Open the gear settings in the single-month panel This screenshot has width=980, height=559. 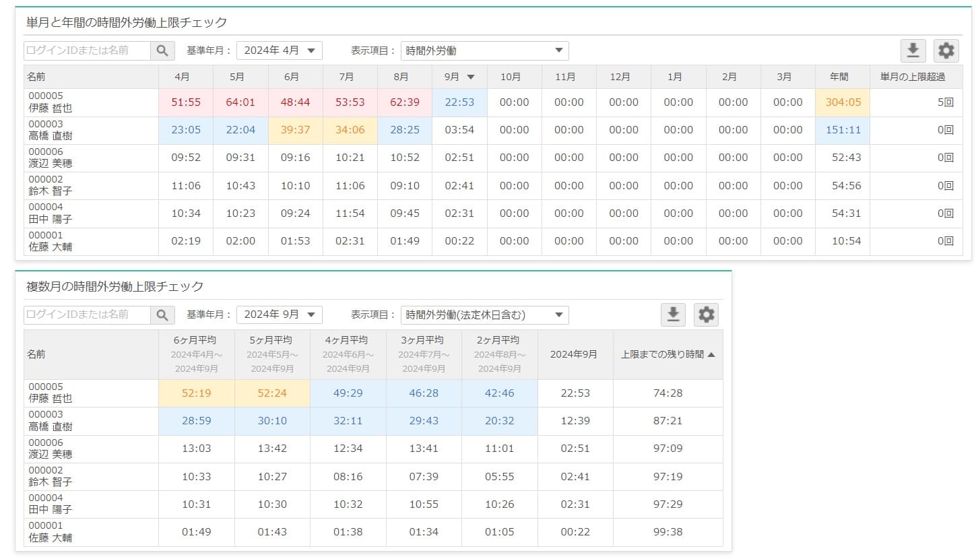coord(946,51)
